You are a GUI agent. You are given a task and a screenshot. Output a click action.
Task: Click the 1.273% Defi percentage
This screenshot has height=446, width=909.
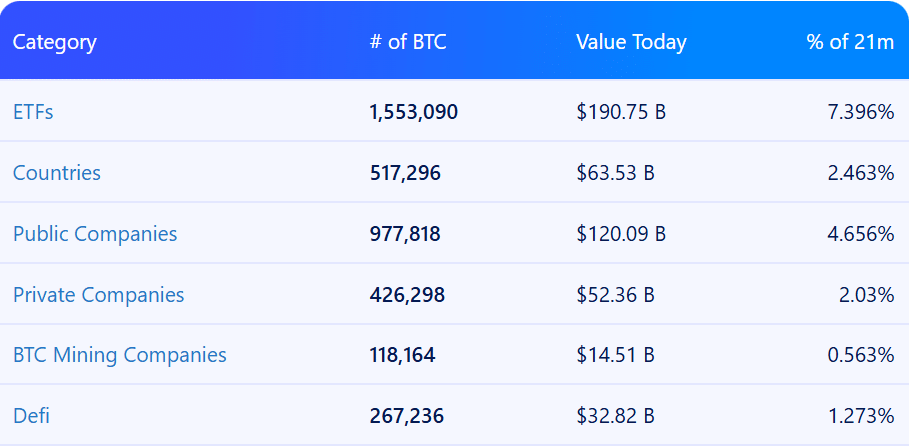[x=860, y=416]
